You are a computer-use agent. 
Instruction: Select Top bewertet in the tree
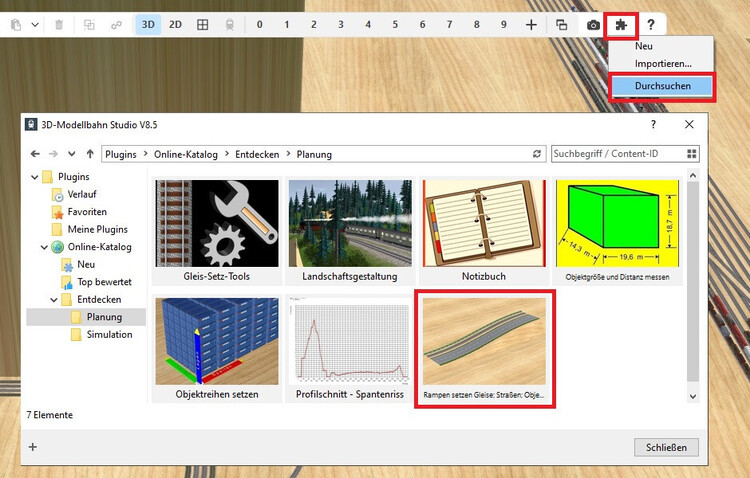104,282
